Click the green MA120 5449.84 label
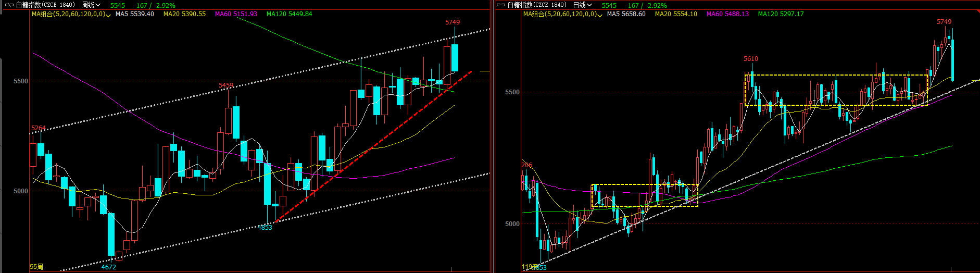 point(289,14)
